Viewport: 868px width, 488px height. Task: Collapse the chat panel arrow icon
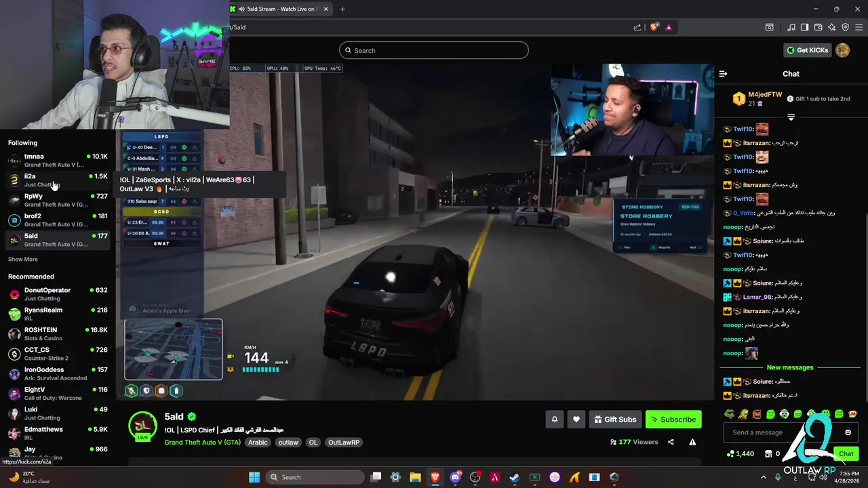[x=723, y=74]
